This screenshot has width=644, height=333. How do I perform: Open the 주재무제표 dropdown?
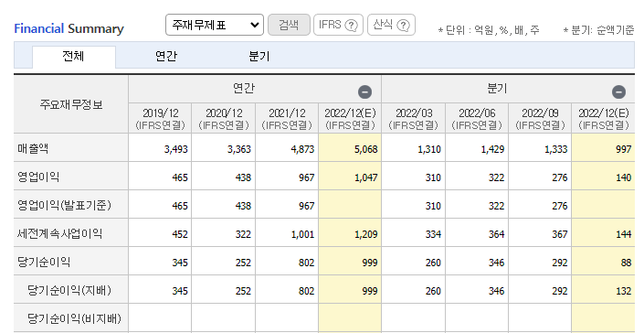click(215, 25)
